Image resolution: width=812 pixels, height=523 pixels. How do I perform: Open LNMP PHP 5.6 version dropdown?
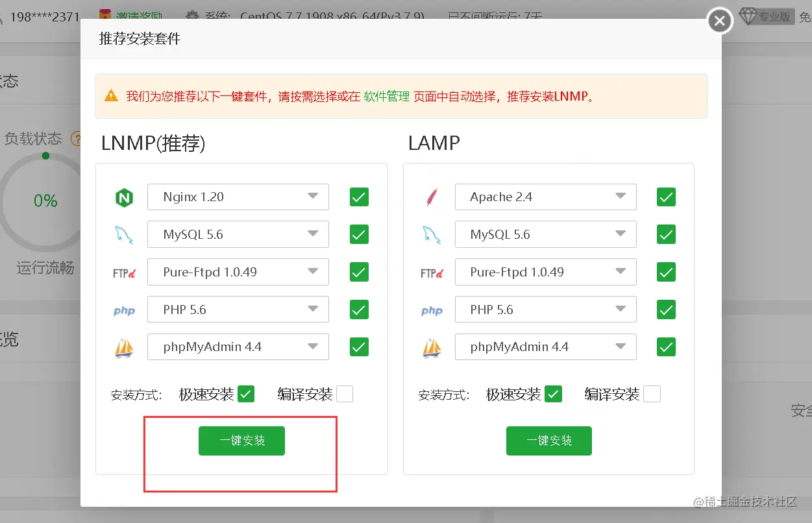[x=238, y=310]
